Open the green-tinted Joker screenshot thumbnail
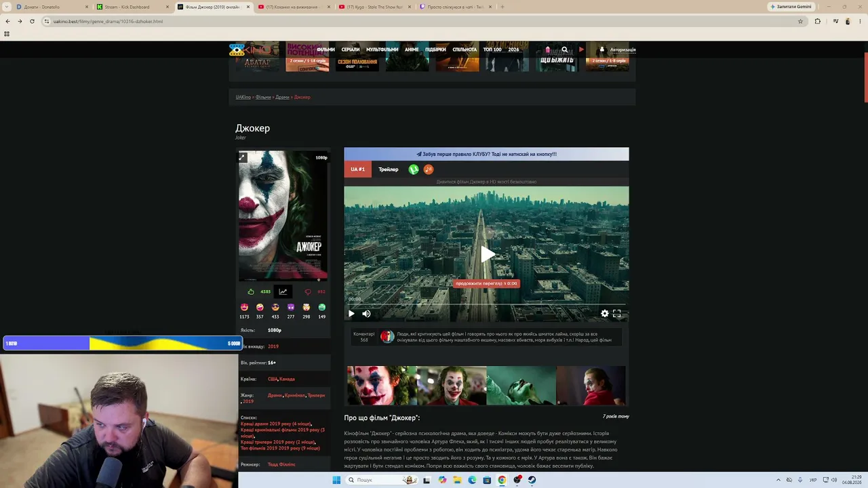The height and width of the screenshot is (488, 868). (521, 386)
